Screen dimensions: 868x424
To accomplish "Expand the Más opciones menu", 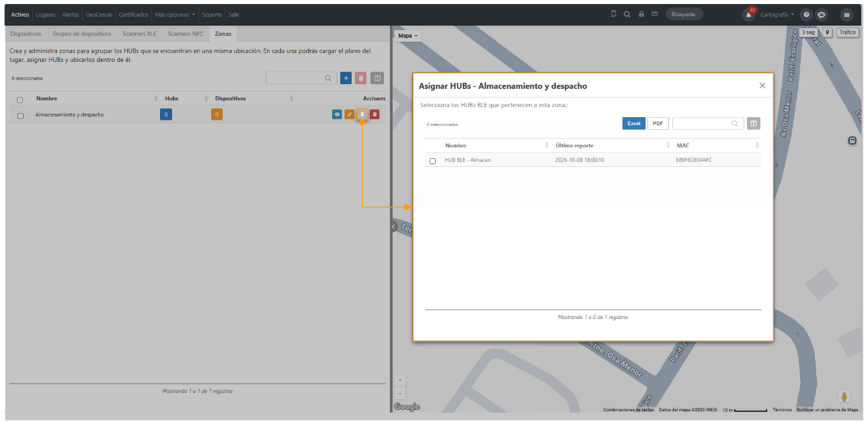I will tap(175, 15).
